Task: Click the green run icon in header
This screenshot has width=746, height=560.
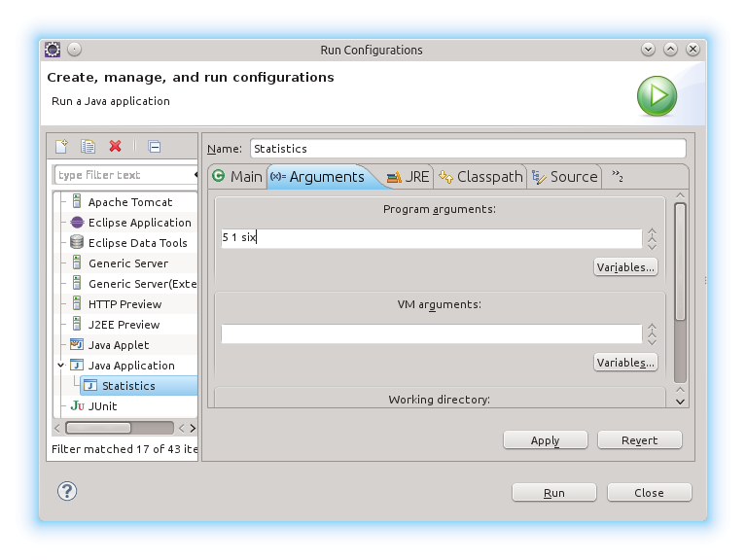Action: (657, 95)
